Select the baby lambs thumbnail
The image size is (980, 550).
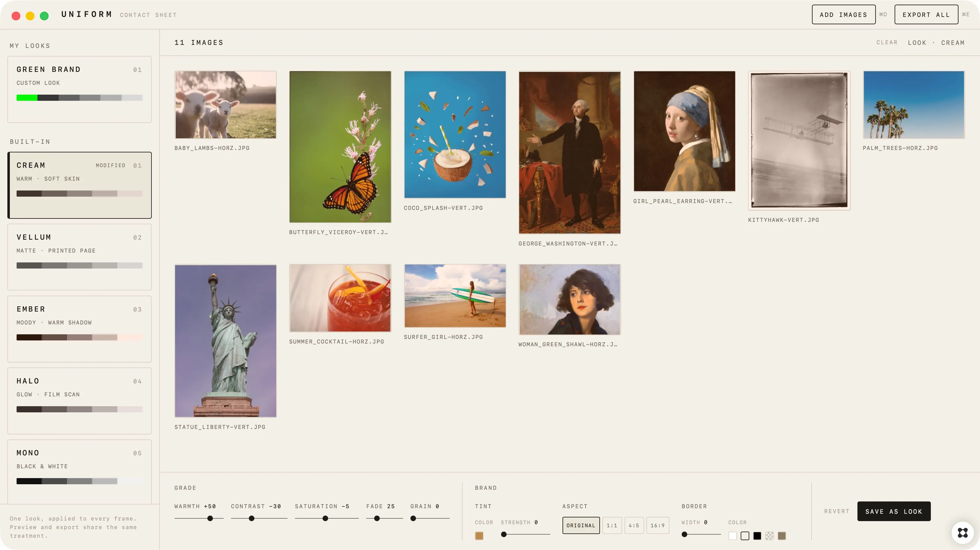(x=225, y=105)
